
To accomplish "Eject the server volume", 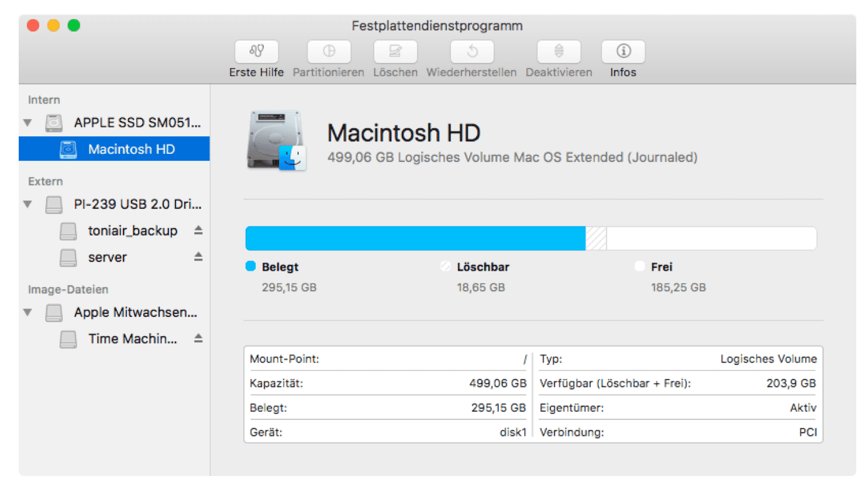I will pos(198,257).
